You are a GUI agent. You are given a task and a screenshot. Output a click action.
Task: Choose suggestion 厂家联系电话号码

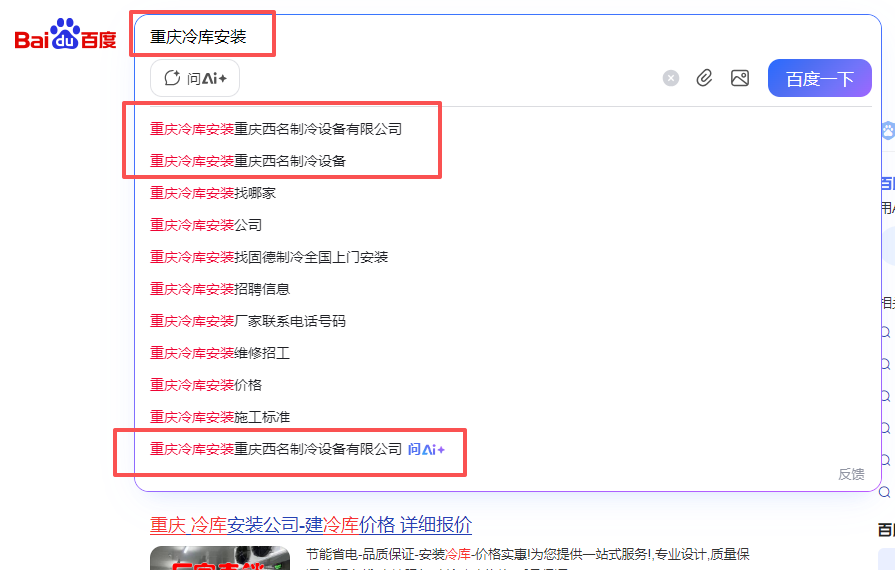248,321
